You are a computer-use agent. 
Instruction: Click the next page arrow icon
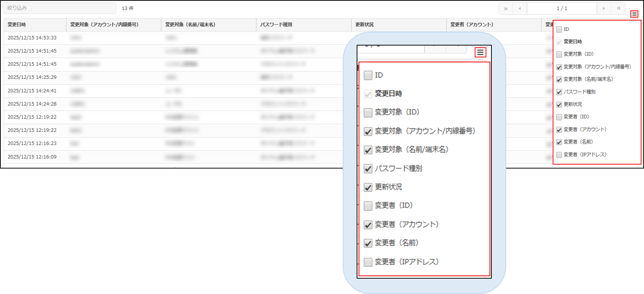click(604, 9)
